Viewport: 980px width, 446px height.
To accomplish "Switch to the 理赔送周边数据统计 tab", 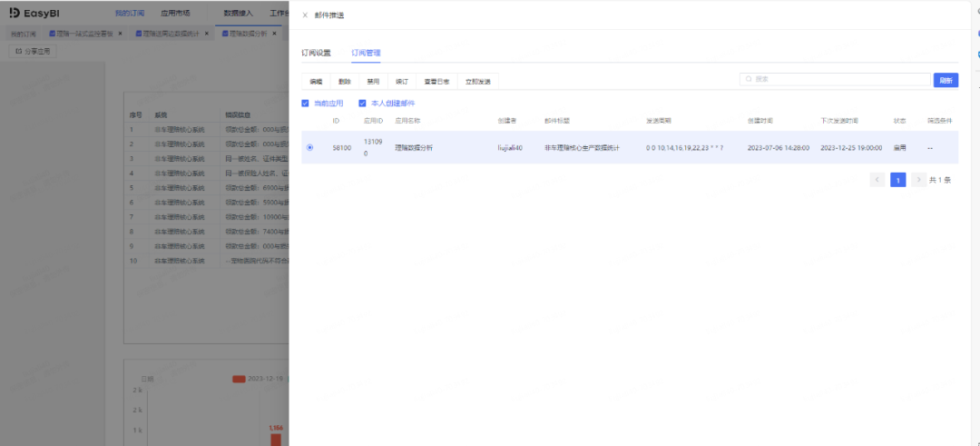I will pos(168,34).
